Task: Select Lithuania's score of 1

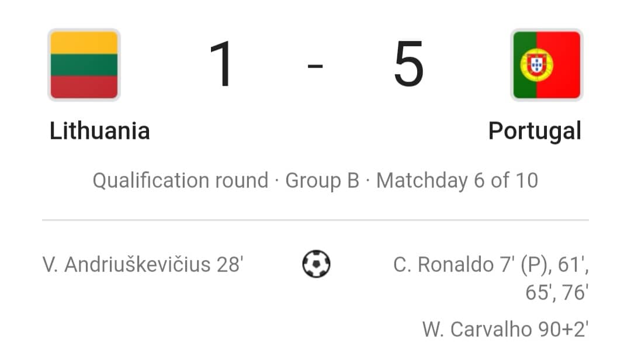Action: 221,64
